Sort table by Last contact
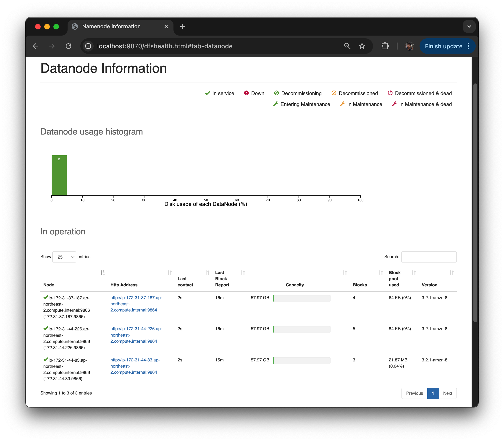This screenshot has height=441, width=504. [x=207, y=272]
